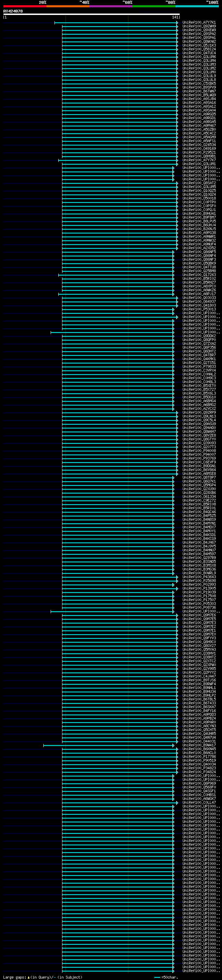
Task: Select hit label UniRef100_O44031
Action: [x=199, y=741]
